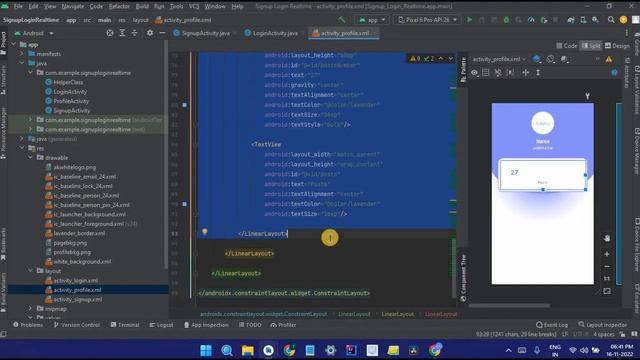The image size is (640, 360).
Task: Click the design surface layers icon
Action: click(537, 59)
